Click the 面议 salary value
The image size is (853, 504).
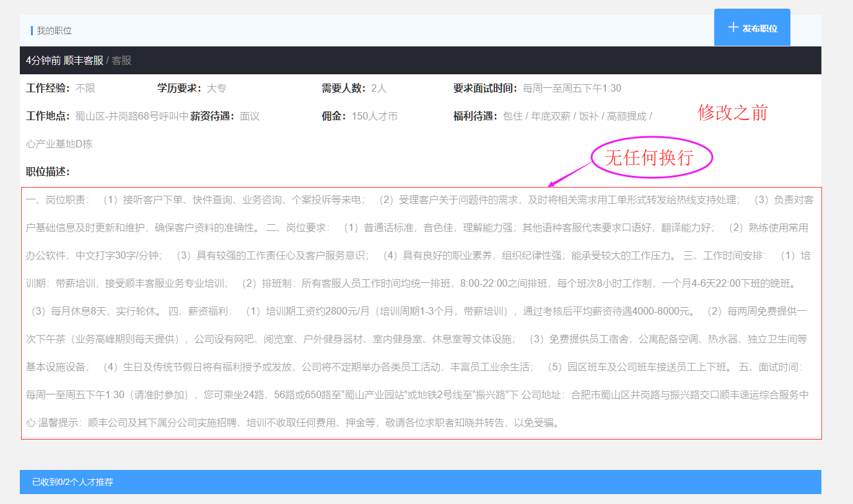pos(248,115)
